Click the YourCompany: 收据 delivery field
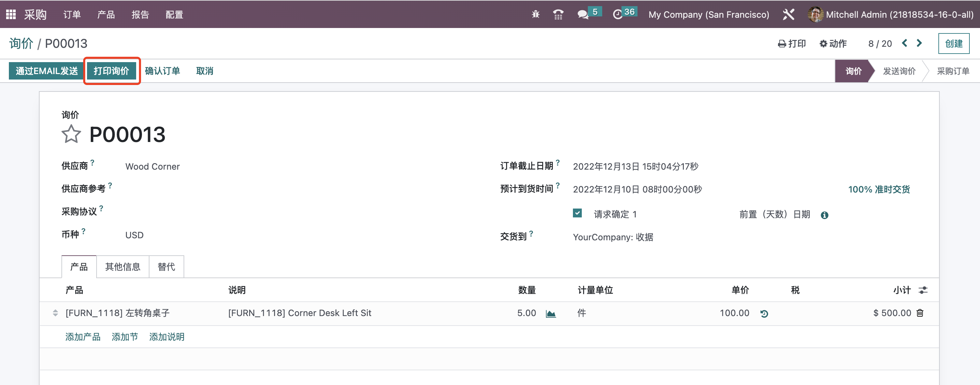980x385 pixels. pos(613,237)
